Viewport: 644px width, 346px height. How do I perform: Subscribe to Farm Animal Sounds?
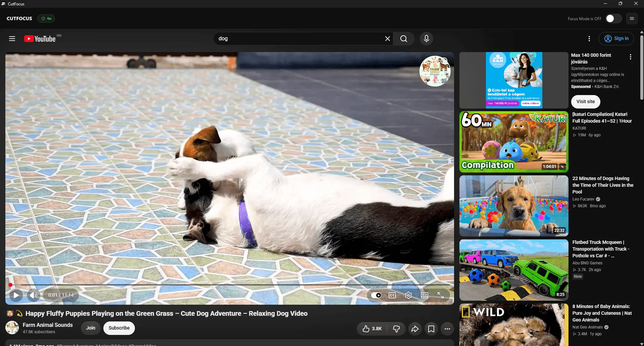(x=119, y=328)
